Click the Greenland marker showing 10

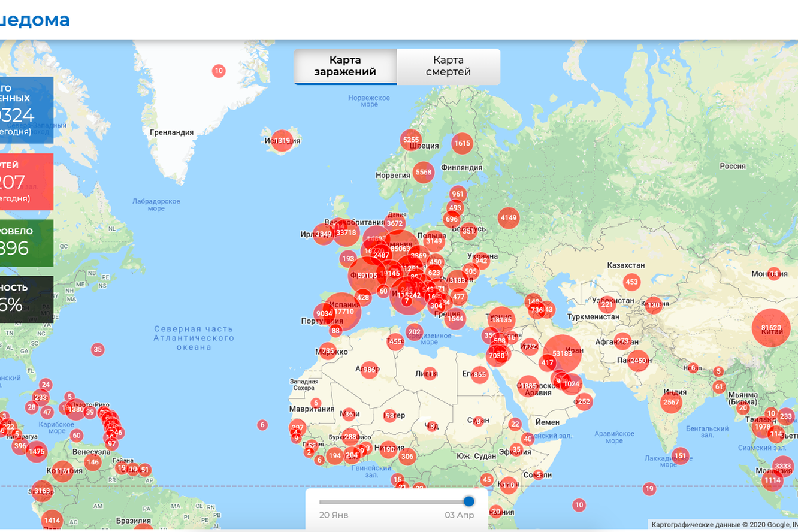tap(219, 71)
